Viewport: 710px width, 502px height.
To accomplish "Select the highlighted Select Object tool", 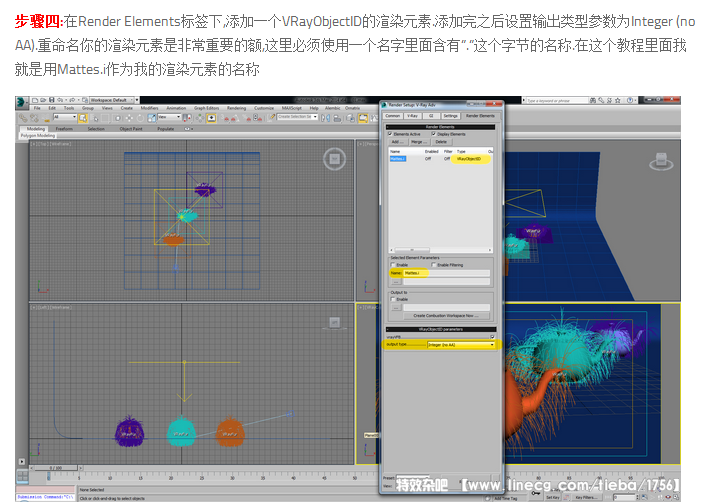I will tap(83, 118).
